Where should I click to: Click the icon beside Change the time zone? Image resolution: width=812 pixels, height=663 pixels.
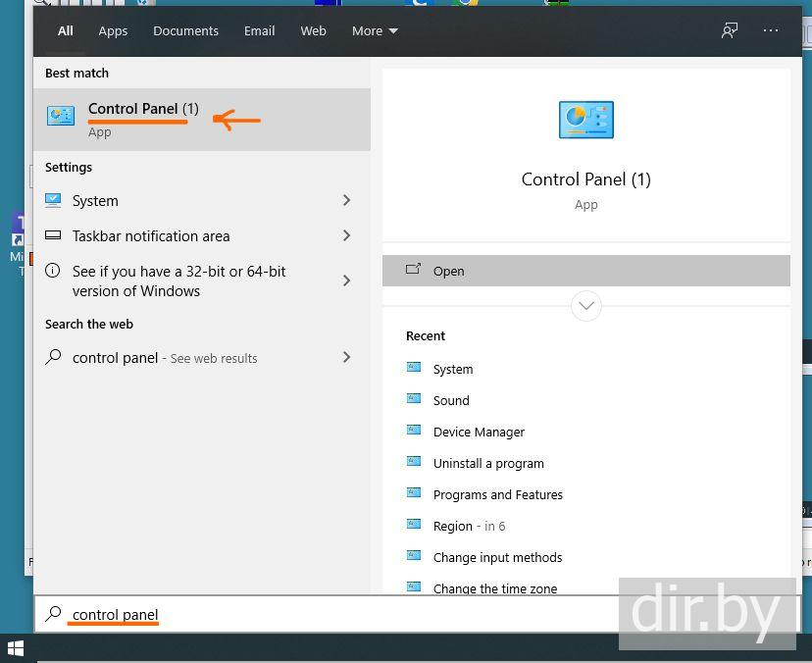[x=414, y=586]
